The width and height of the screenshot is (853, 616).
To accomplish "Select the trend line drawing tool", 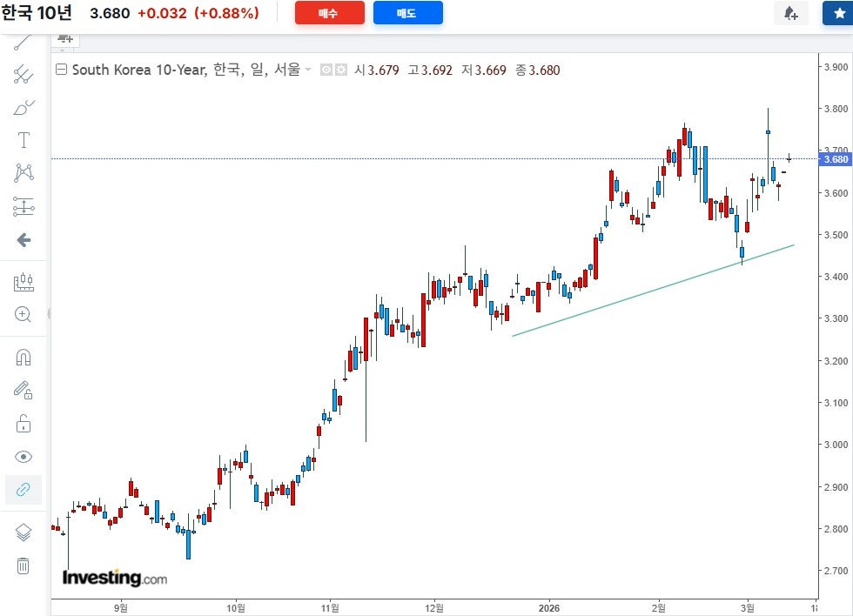I will [x=23, y=42].
